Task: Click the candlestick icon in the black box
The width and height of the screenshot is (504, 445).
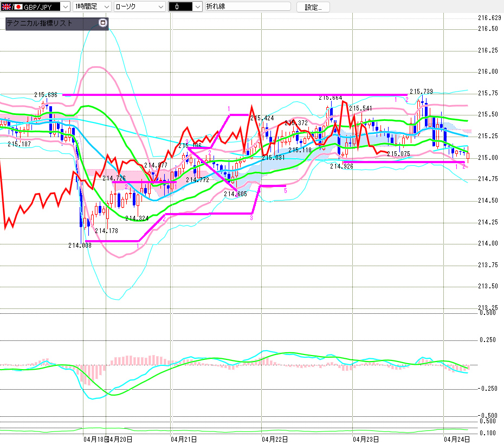Action: click(x=177, y=7)
